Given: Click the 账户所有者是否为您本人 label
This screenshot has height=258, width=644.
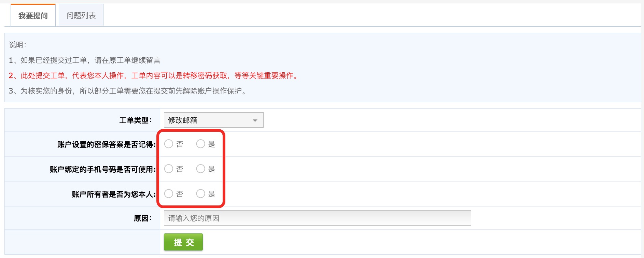Looking at the screenshot, I should click(114, 194).
